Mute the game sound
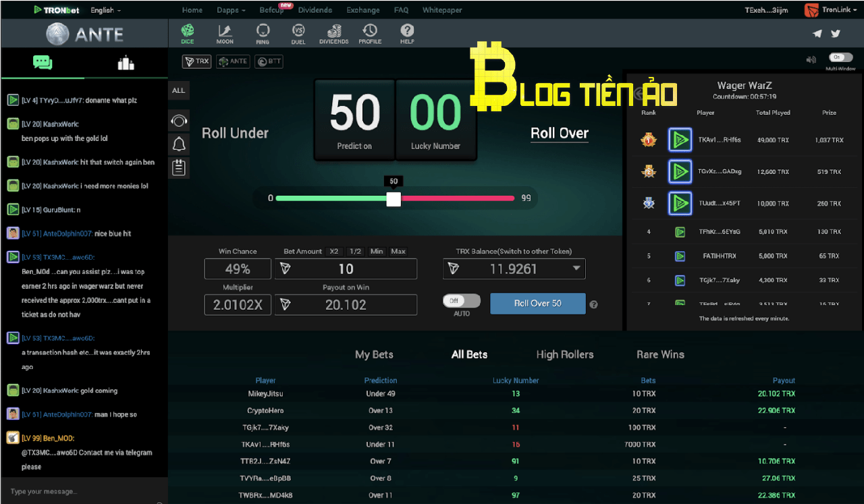Screen dimensions: 864x504 [811, 60]
